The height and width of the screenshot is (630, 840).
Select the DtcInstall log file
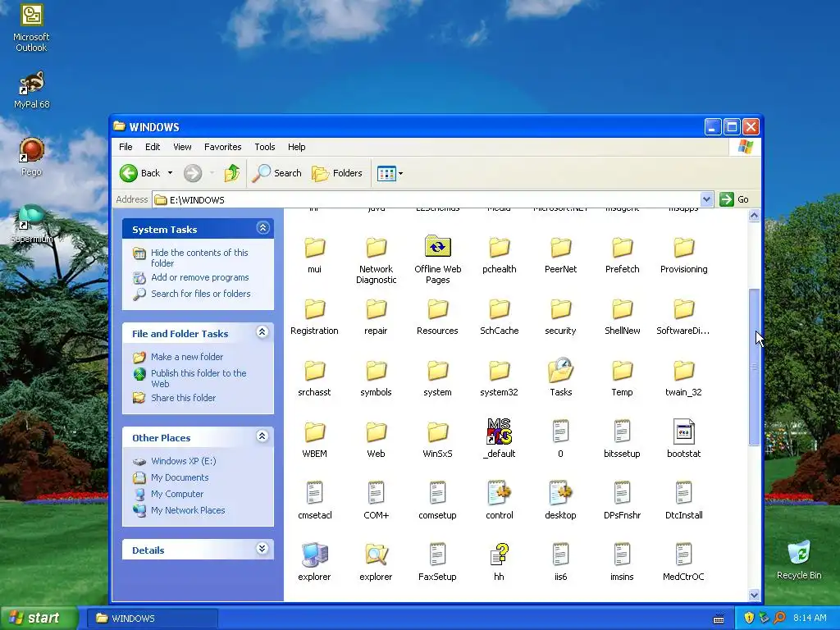coord(683,493)
